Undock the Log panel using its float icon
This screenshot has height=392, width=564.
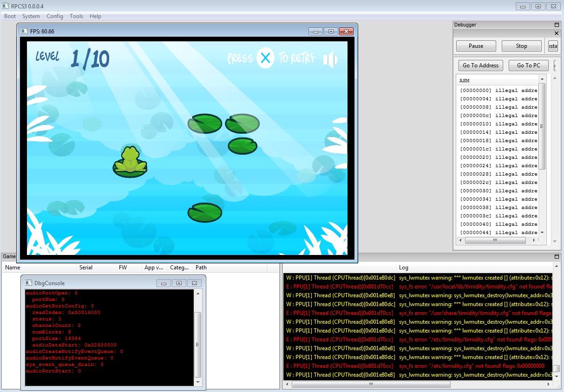[557, 256]
